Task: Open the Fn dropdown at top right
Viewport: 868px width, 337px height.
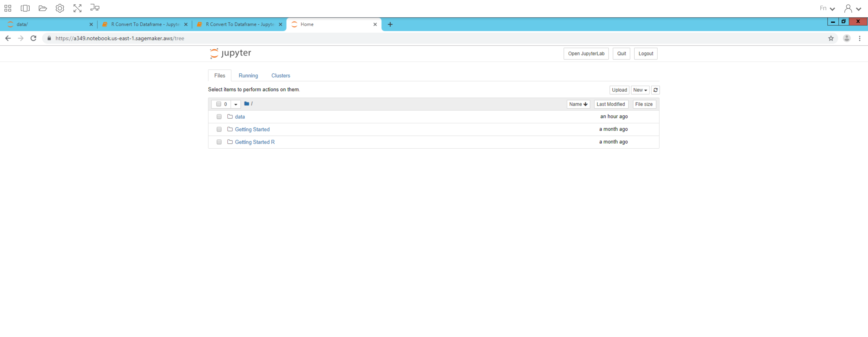Action: (x=827, y=8)
